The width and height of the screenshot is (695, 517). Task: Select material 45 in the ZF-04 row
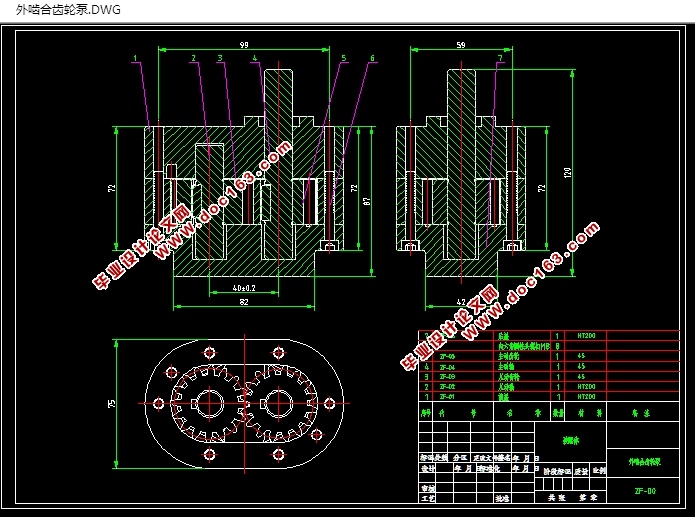click(581, 367)
